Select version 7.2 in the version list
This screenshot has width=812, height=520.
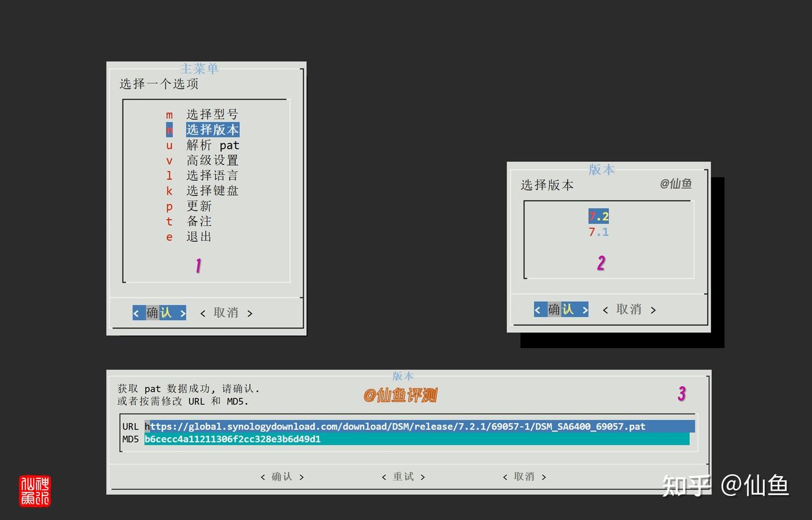point(599,216)
